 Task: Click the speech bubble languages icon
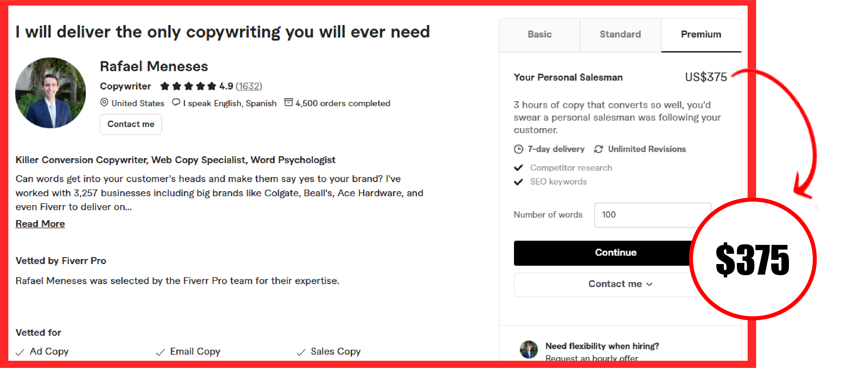pos(176,102)
